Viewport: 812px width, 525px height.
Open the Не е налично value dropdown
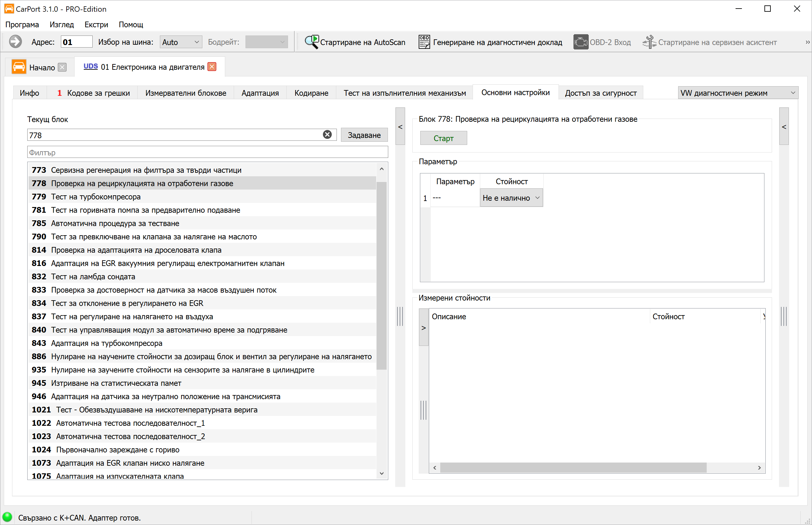pos(511,198)
